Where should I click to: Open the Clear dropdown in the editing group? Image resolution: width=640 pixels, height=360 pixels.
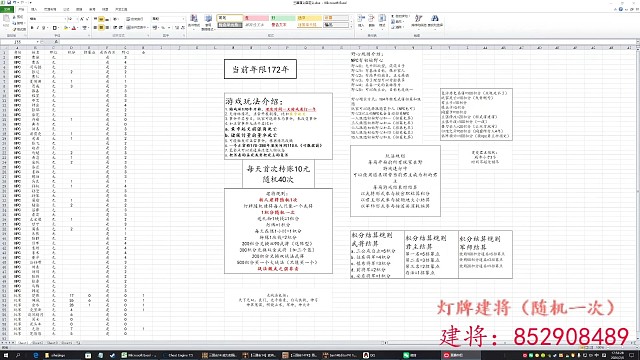(x=398, y=27)
